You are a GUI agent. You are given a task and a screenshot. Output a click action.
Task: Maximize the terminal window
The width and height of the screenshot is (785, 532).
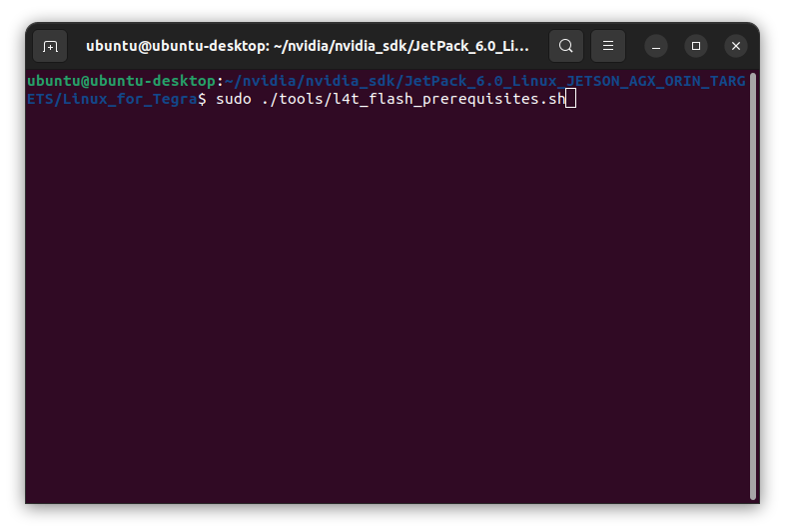[x=696, y=46]
